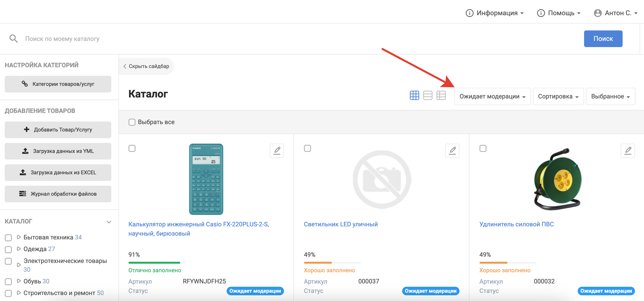Click edit pencil on Удлинитель силовой card
The height and width of the screenshot is (301, 644).
pyautogui.click(x=628, y=150)
